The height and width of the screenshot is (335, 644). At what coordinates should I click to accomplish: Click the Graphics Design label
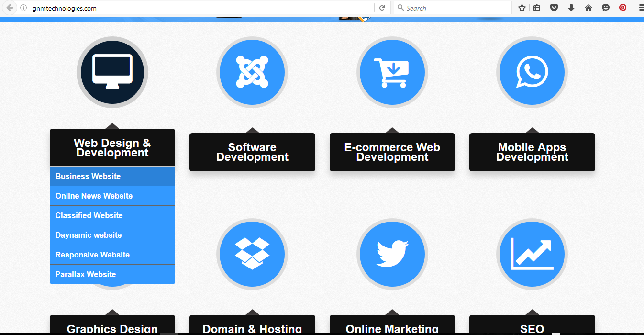[x=112, y=328]
